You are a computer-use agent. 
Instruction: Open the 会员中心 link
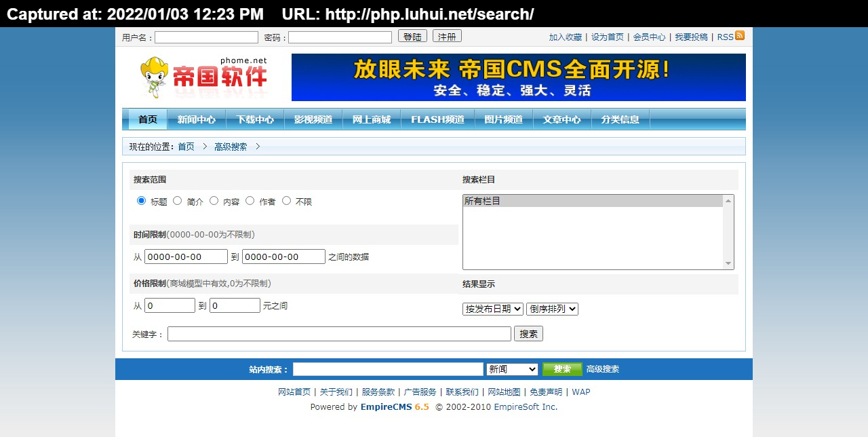tap(650, 37)
